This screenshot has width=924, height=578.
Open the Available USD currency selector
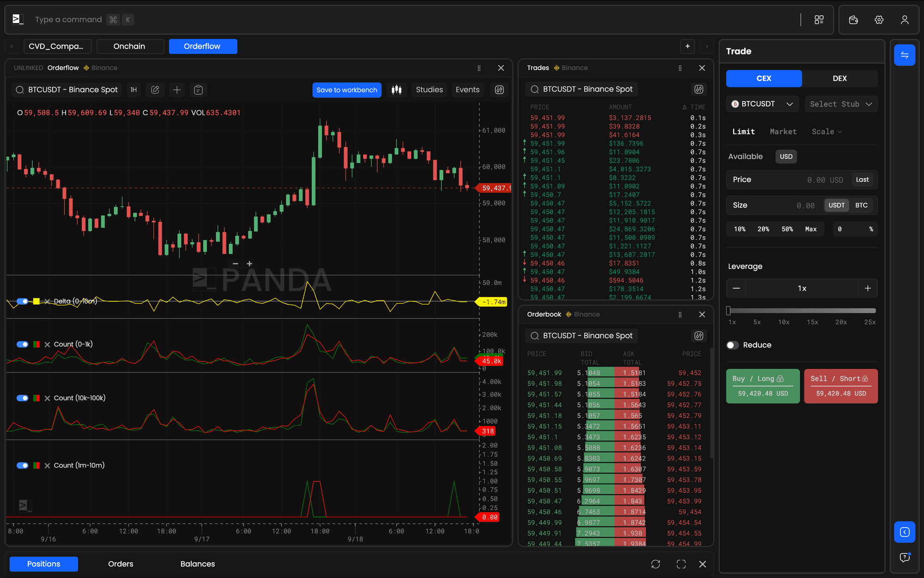coord(786,157)
